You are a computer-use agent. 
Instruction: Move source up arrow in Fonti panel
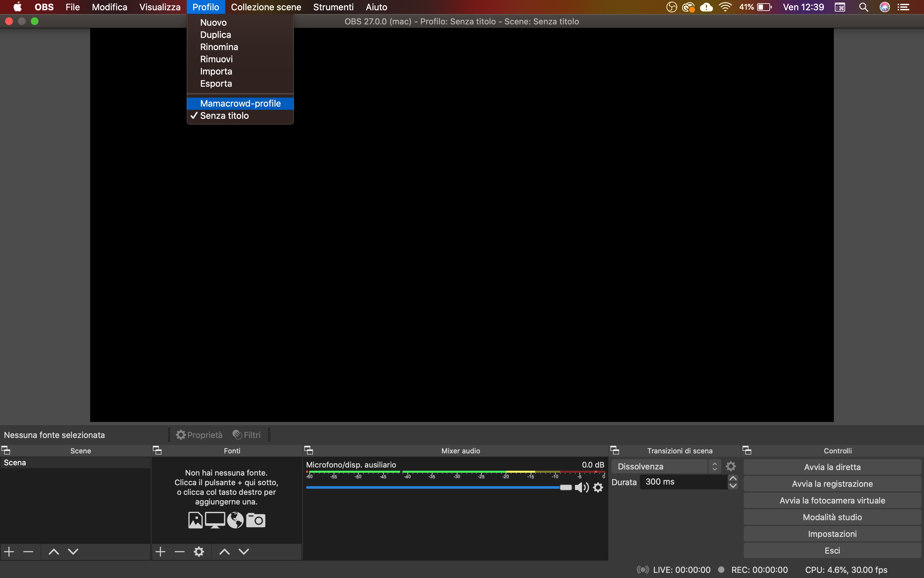click(225, 552)
